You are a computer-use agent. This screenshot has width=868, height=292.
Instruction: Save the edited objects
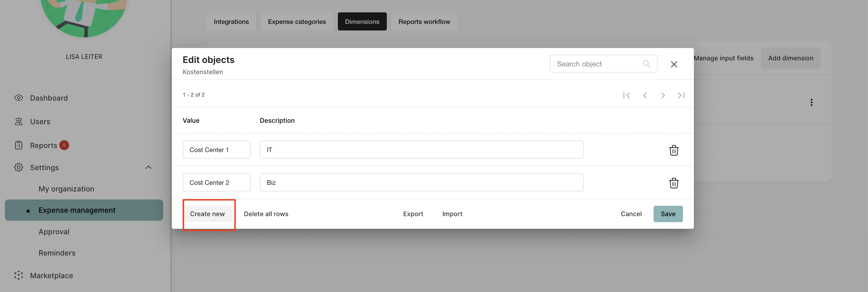click(667, 214)
